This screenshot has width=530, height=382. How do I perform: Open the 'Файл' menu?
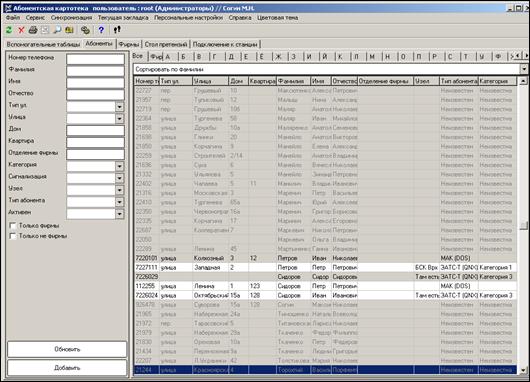coord(13,18)
